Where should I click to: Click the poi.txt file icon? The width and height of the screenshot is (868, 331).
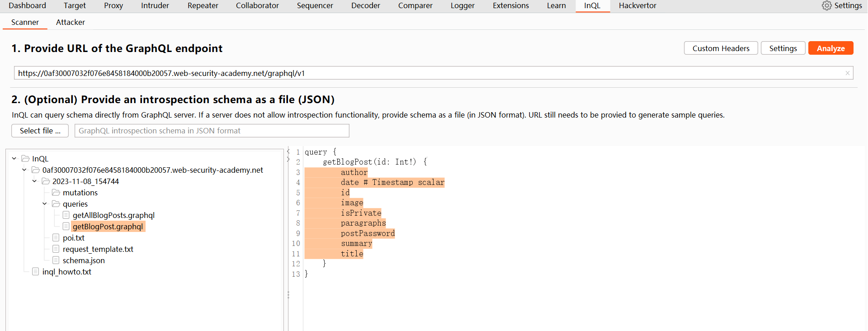coord(56,238)
